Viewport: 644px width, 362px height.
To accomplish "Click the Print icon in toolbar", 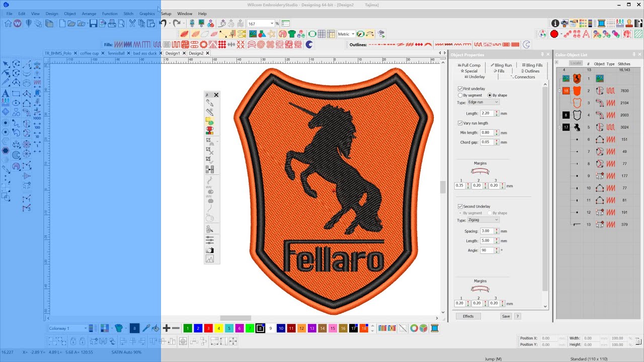I will pos(112,23).
